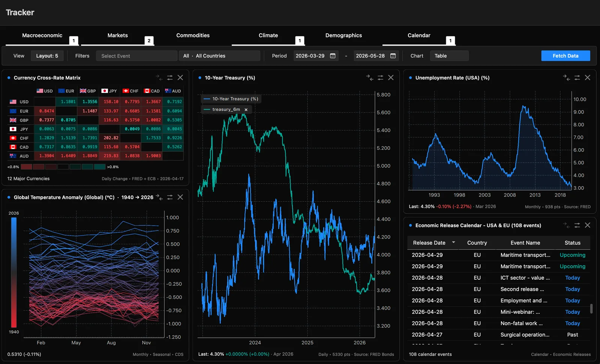Open the Climate tab

tap(268, 36)
